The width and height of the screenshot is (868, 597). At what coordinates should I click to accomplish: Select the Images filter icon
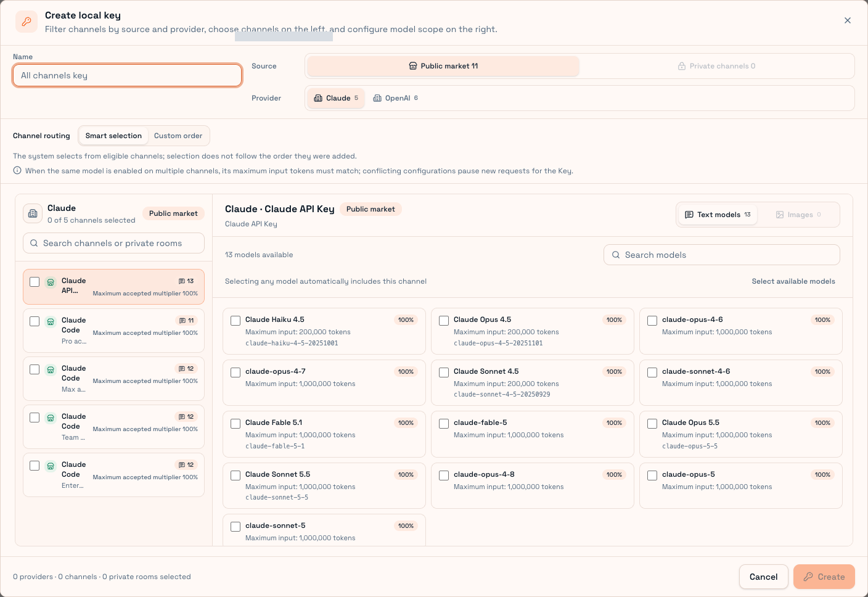780,215
